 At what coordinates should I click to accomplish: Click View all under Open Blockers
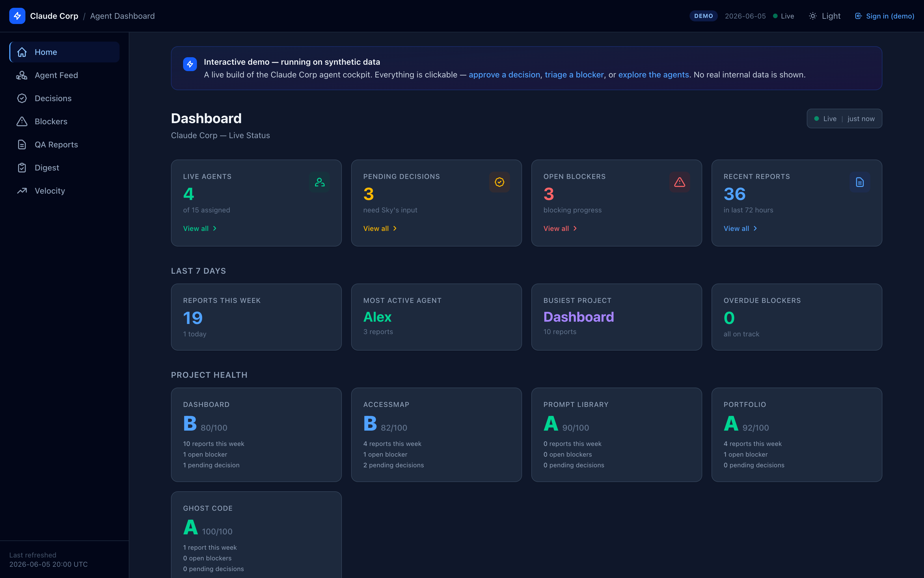[x=560, y=229]
